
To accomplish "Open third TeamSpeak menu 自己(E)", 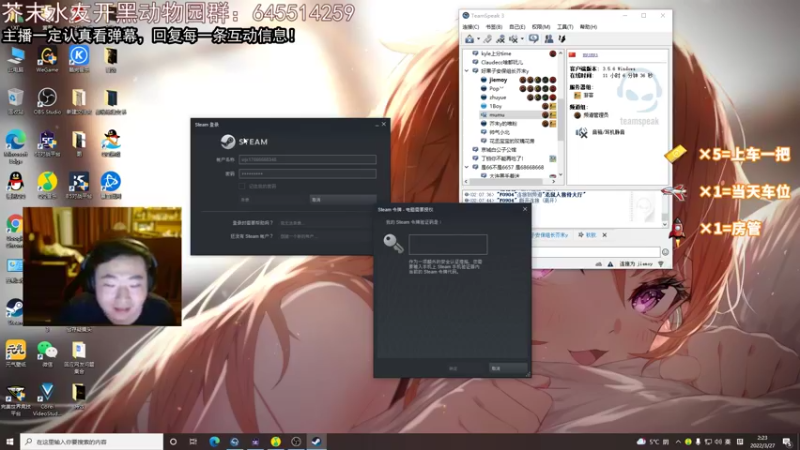I will [x=517, y=27].
